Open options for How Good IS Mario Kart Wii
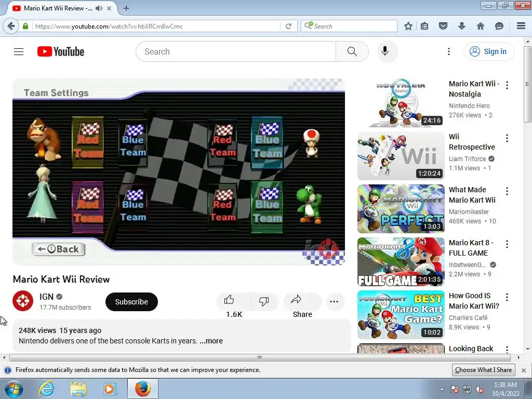This screenshot has height=399, width=532. pos(507,297)
